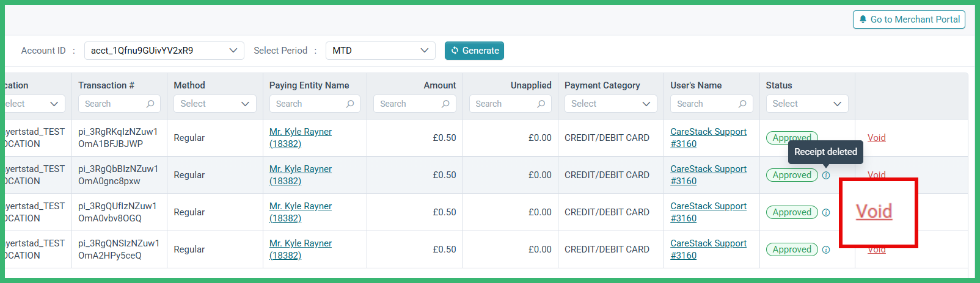Image resolution: width=980 pixels, height=283 pixels.
Task: Click the Go to Merchant Portal button
Action: 909,20
